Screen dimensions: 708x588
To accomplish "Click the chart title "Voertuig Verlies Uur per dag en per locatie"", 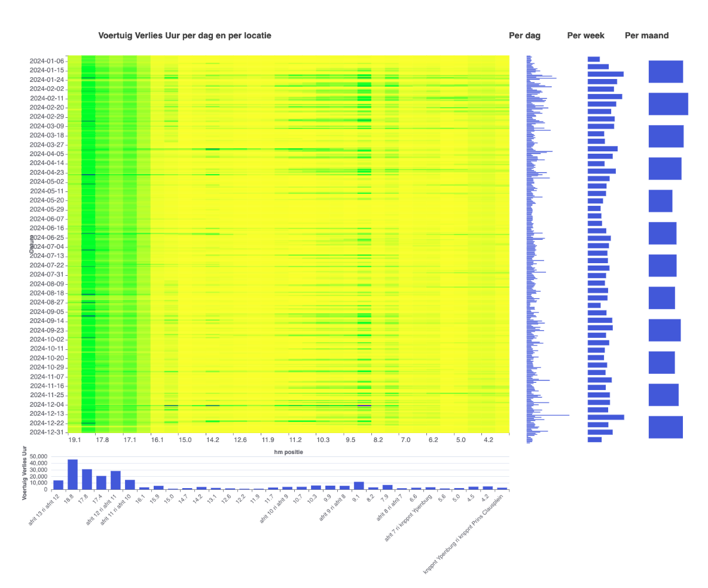I will (185, 35).
